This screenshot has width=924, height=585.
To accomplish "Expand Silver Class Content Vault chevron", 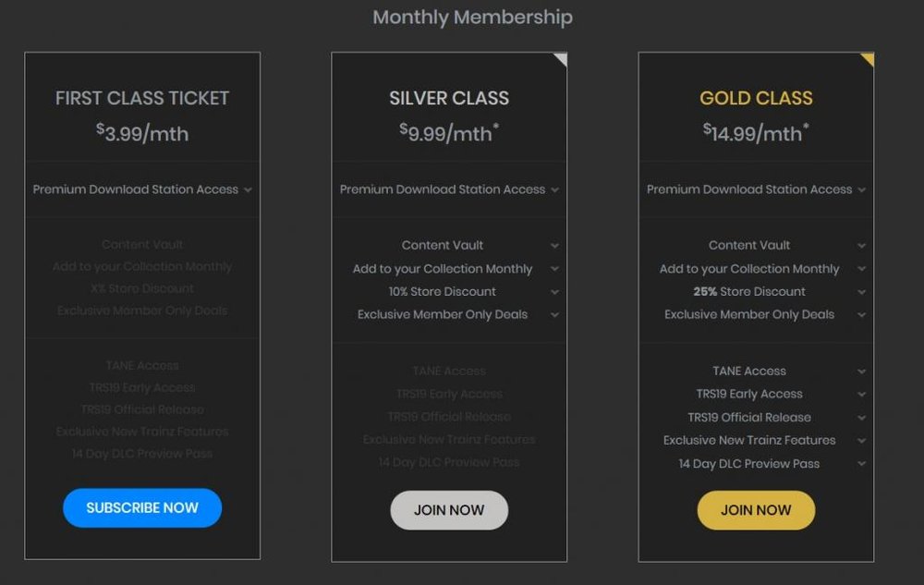I will (x=554, y=246).
